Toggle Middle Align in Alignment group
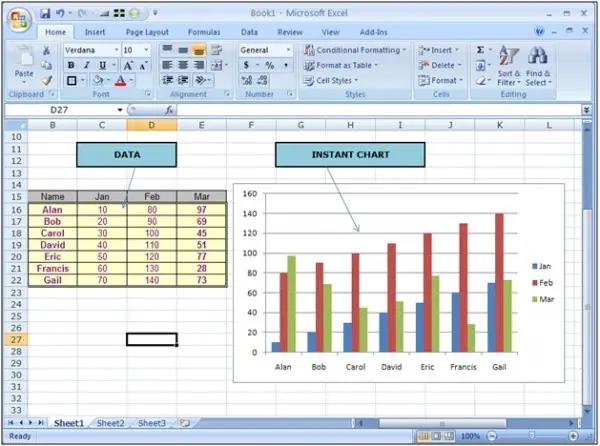The image size is (600, 446). [x=183, y=50]
